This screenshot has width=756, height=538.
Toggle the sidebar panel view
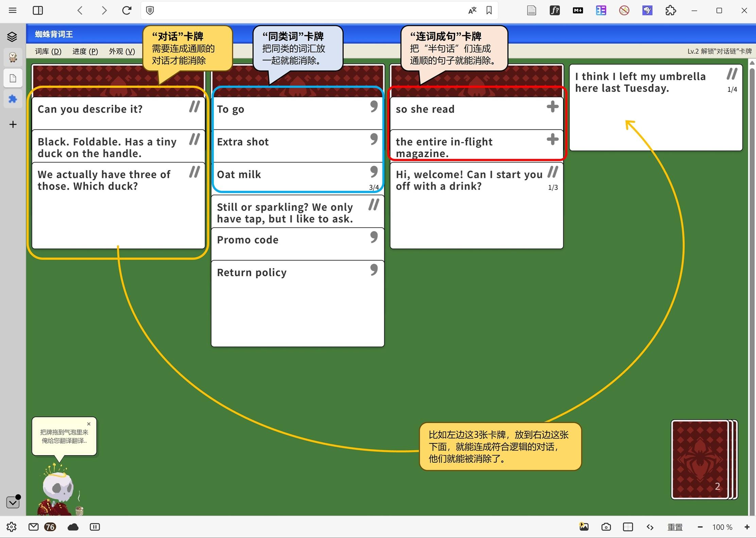click(38, 11)
